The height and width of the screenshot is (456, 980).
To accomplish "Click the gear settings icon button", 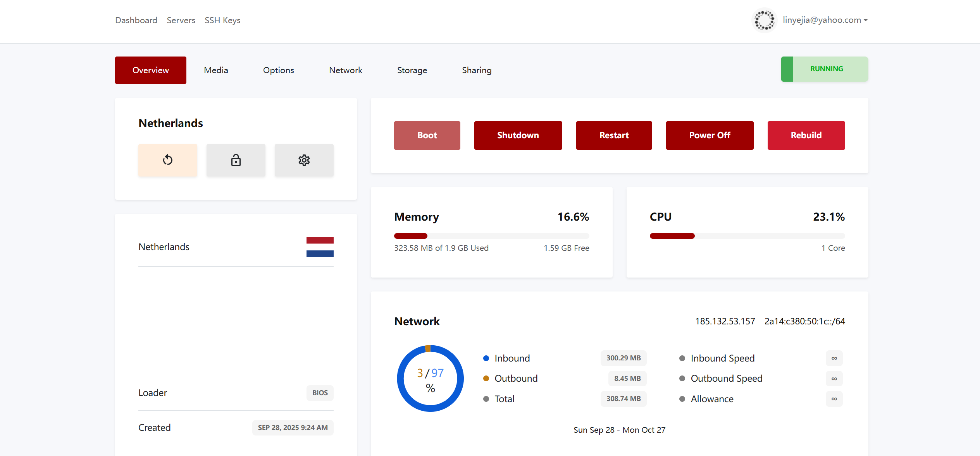I will click(304, 160).
